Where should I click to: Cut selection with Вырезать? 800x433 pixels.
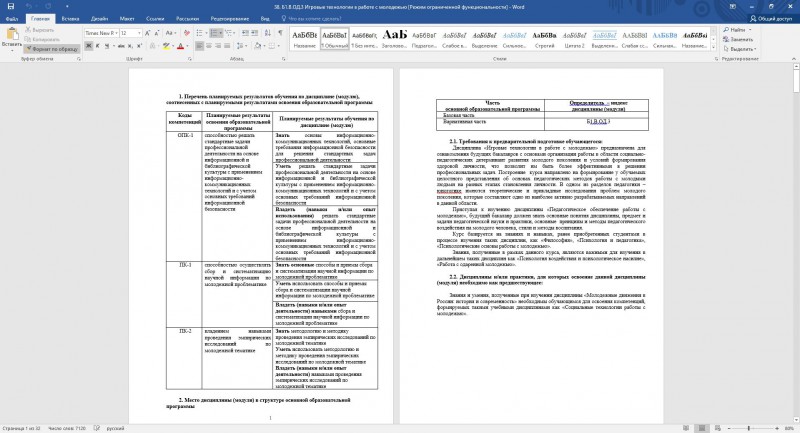(40, 30)
